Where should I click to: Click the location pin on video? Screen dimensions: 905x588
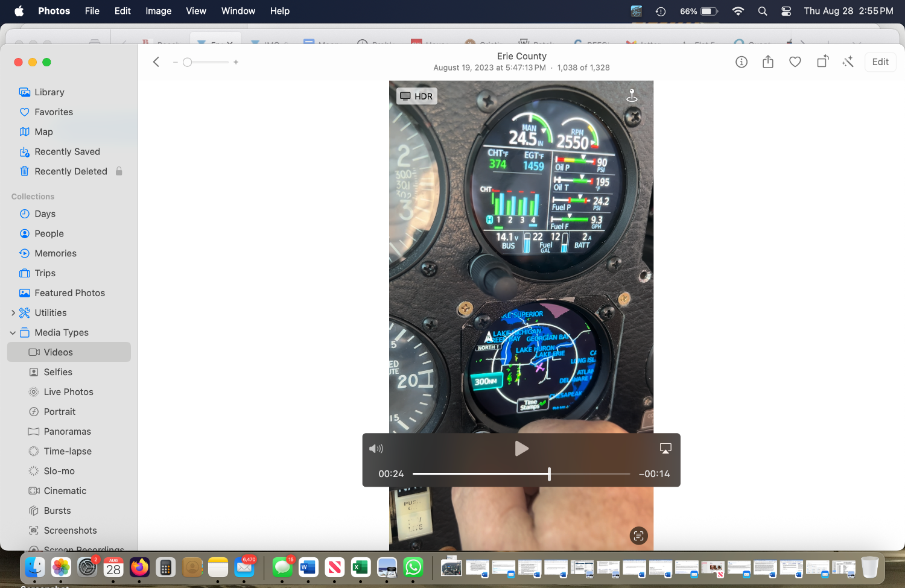tap(632, 95)
